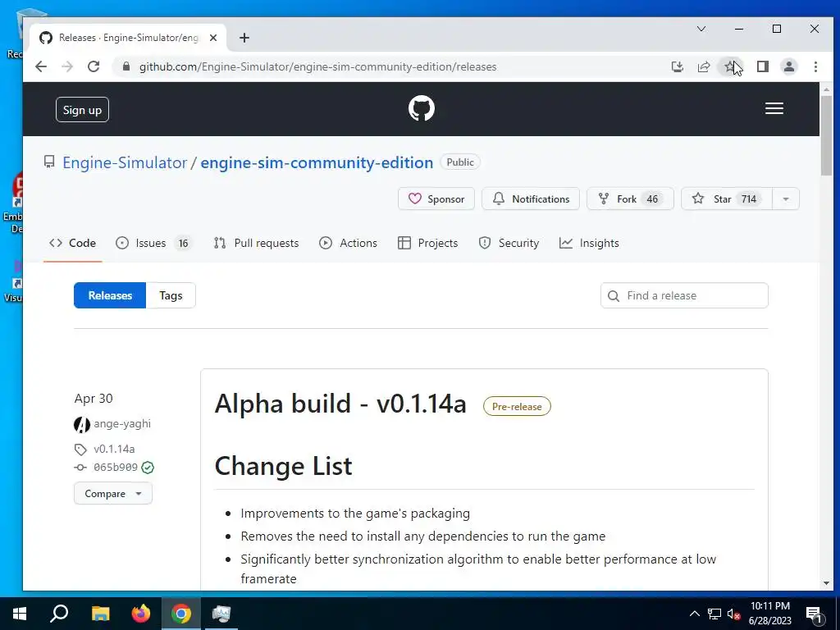Click the Notifications button
840x630 pixels.
click(531, 199)
